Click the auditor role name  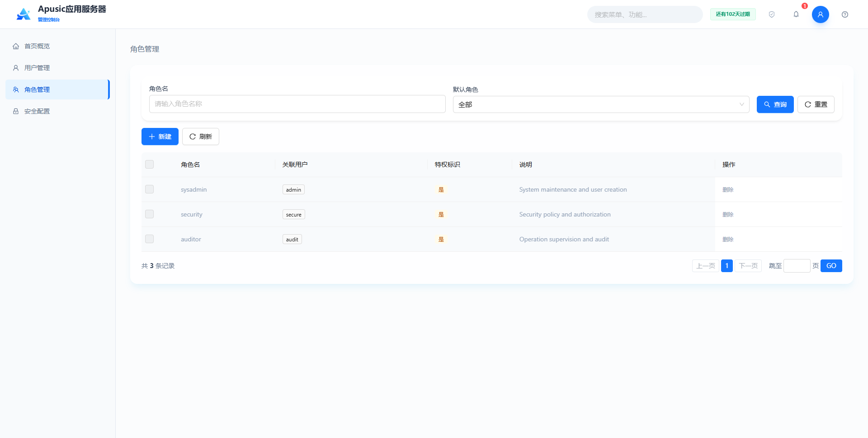191,239
